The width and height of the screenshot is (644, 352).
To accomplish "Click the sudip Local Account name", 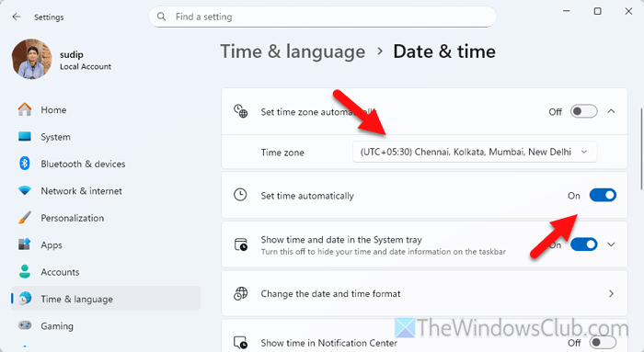I will click(x=85, y=61).
